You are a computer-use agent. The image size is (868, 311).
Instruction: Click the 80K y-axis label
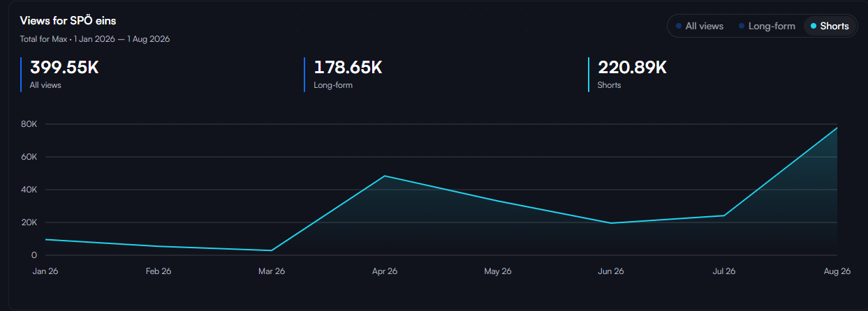tap(29, 124)
